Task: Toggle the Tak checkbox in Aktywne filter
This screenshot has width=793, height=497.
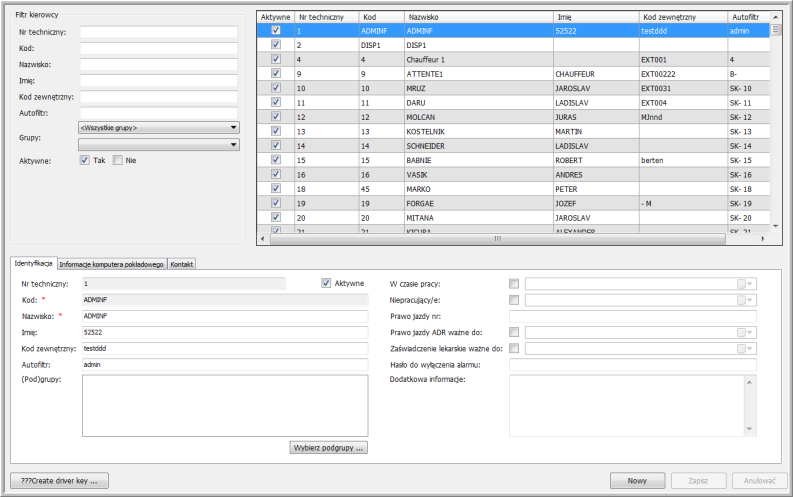Action: (x=85, y=160)
